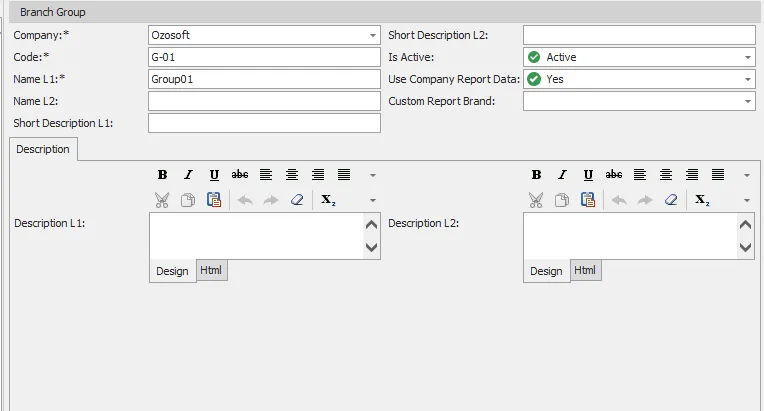Click inside Description L2 text area
The image size is (764, 411).
(x=630, y=236)
